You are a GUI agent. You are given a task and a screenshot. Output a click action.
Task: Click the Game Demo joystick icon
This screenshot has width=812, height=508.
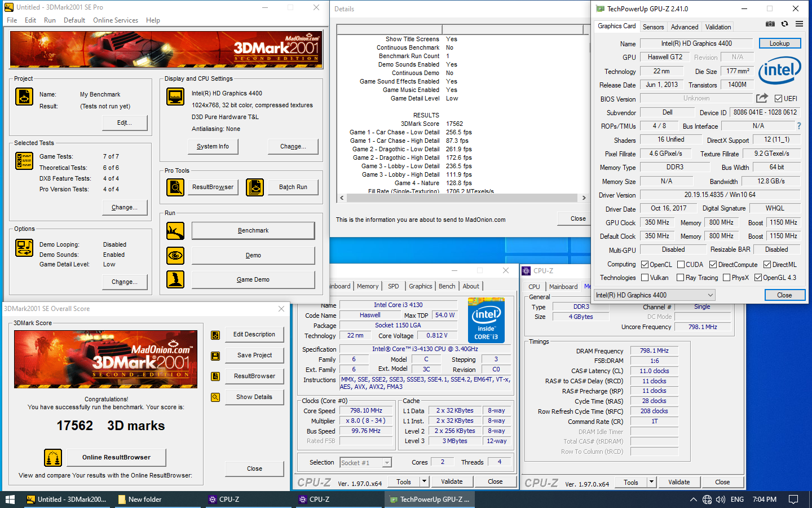coord(175,279)
